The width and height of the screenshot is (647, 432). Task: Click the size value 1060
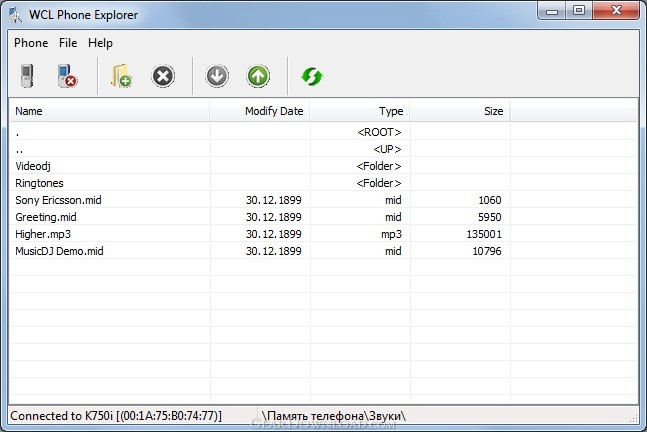point(490,200)
